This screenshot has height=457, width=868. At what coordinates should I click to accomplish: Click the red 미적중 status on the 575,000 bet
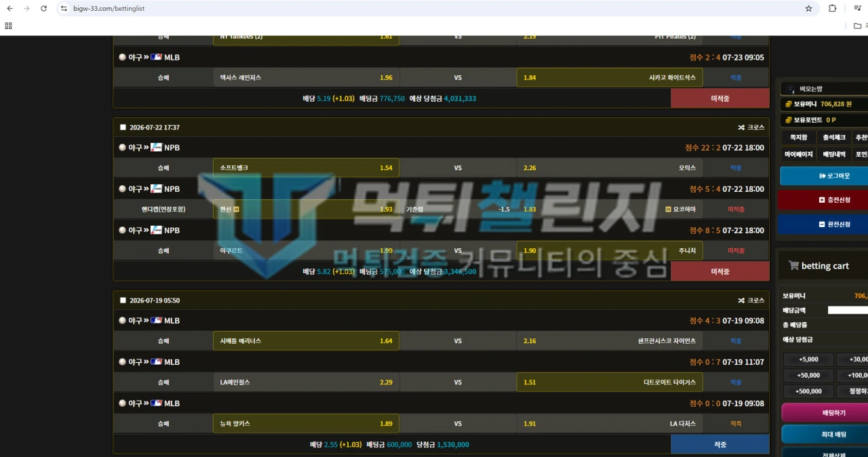click(720, 271)
